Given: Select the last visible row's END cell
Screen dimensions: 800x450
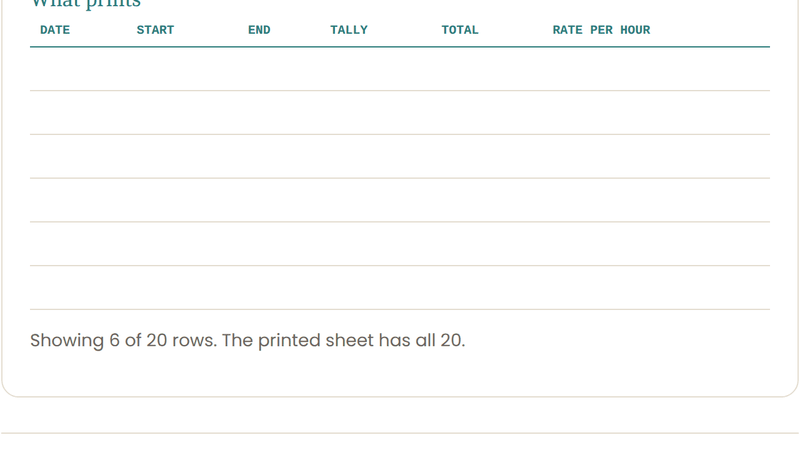Looking at the screenshot, I should coord(279,288).
